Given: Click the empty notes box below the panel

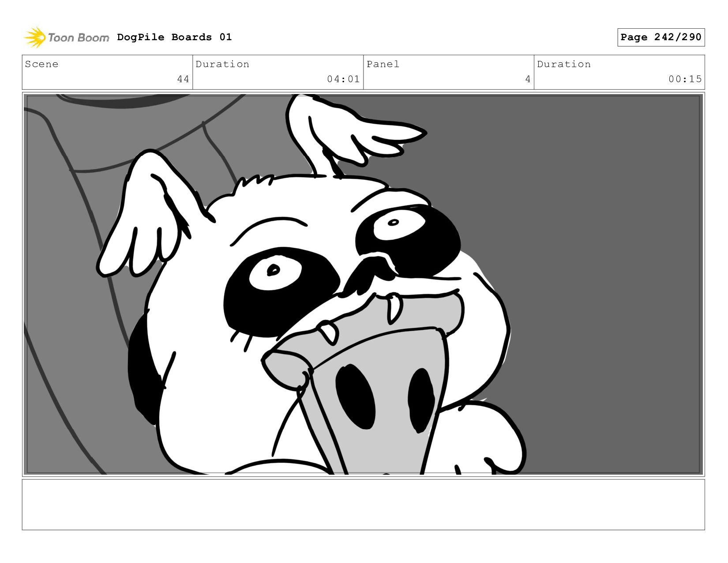Looking at the screenshot, I should point(363,505).
